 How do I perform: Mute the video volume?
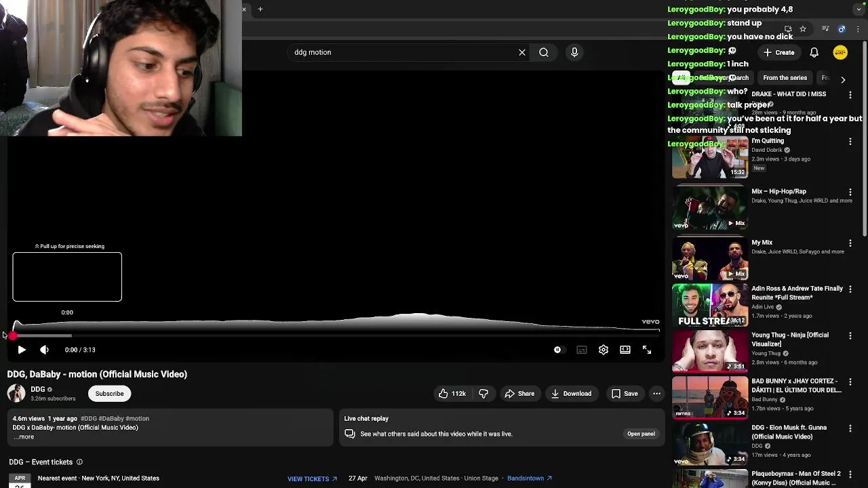click(x=44, y=350)
